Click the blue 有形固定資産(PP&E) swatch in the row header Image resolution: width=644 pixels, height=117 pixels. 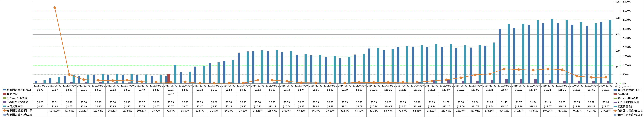tap(5, 90)
